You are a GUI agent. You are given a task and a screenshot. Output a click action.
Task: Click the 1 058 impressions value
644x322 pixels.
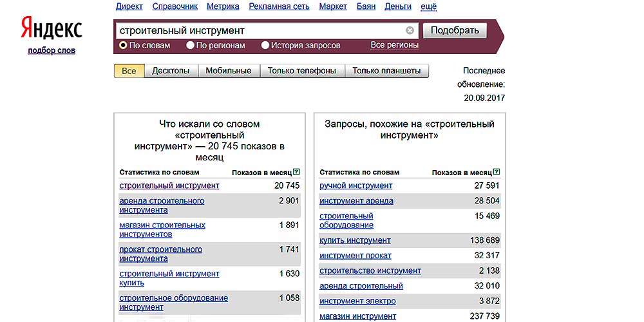290,298
